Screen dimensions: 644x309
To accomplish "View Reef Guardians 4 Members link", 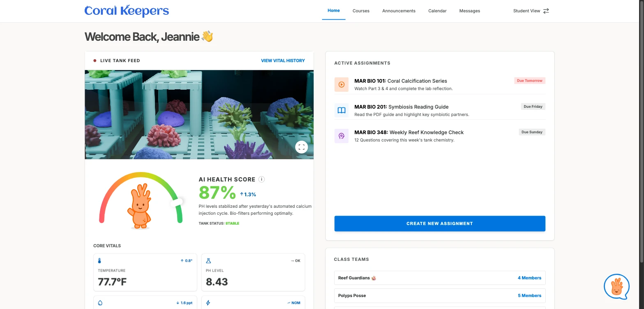I will click(529, 278).
